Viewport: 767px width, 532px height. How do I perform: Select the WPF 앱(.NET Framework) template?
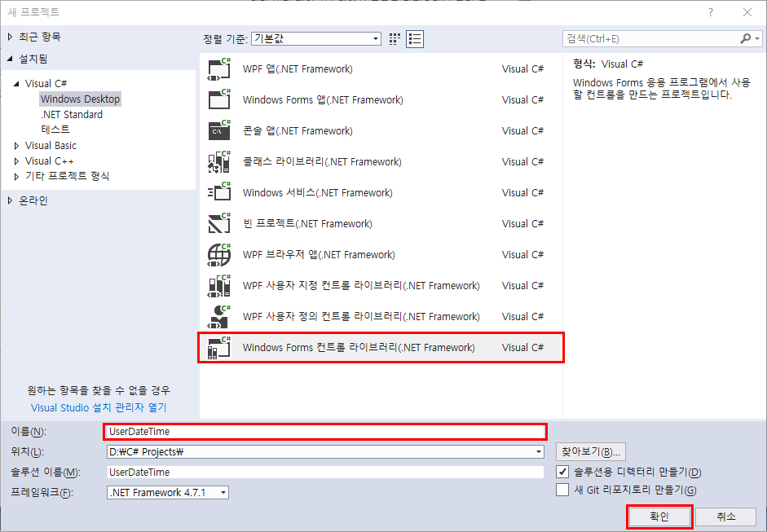381,69
